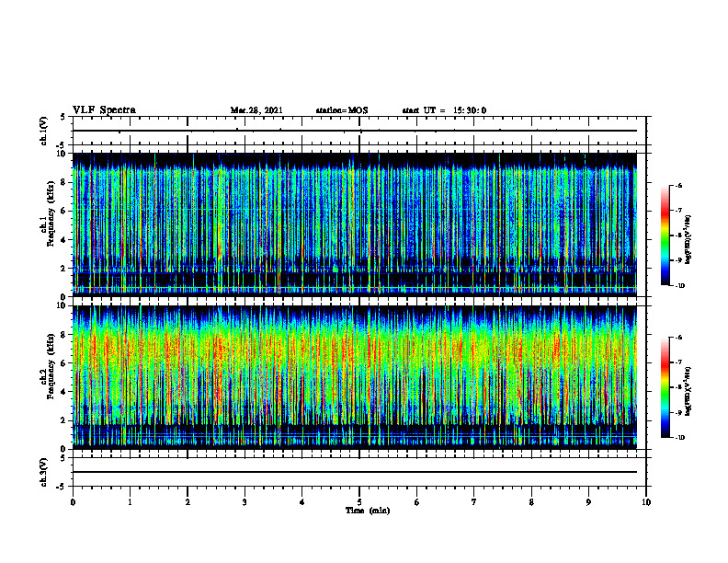Click the ch.2 spectrogram color scale bar
This screenshot has width=728, height=563.
665,387
